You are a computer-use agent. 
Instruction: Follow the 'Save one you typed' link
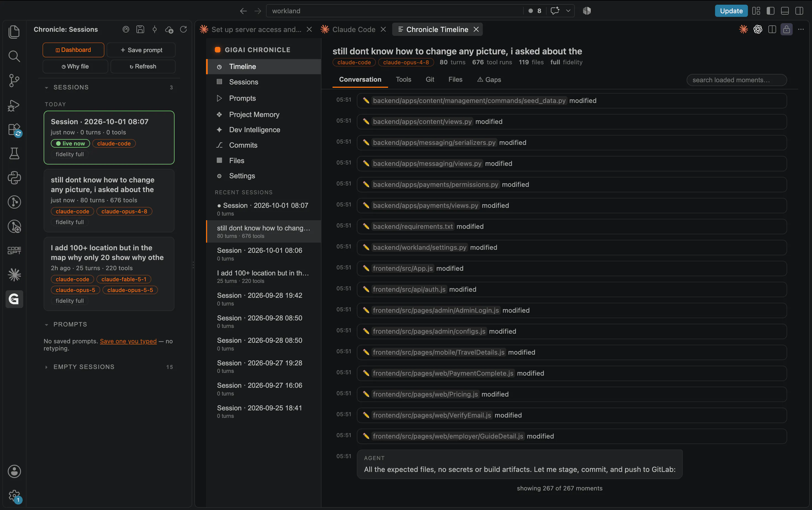pyautogui.click(x=128, y=341)
